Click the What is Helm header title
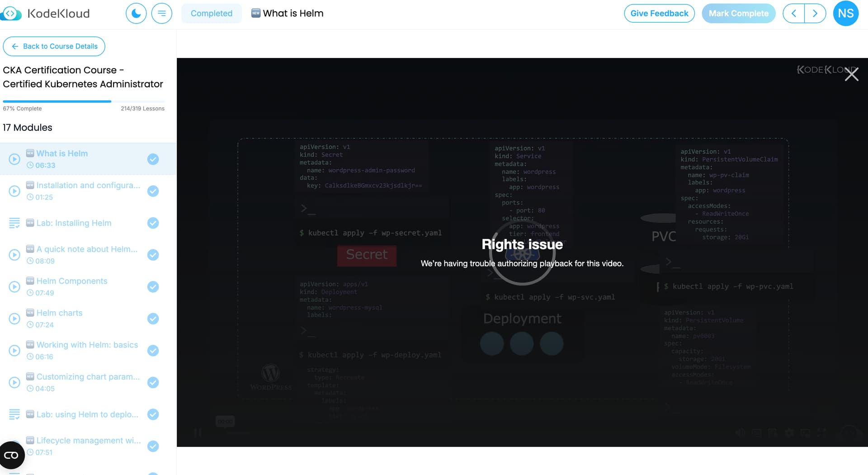The height and width of the screenshot is (475, 868). [293, 13]
